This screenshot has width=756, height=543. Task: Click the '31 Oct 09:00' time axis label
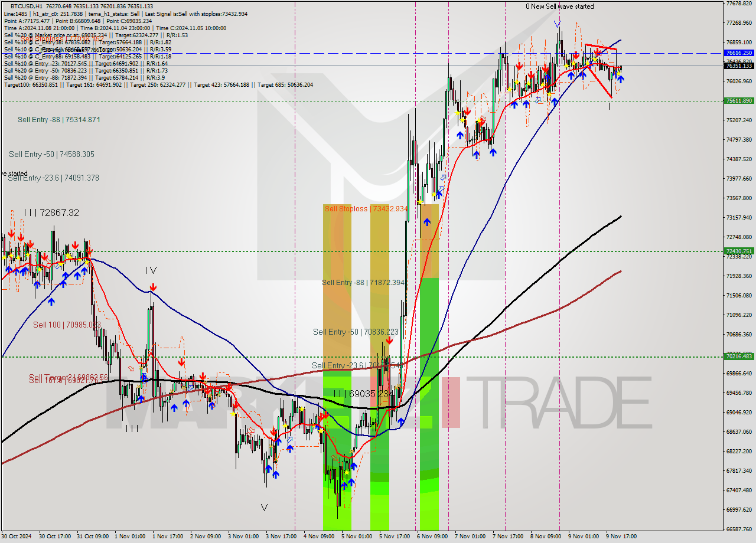point(93,537)
